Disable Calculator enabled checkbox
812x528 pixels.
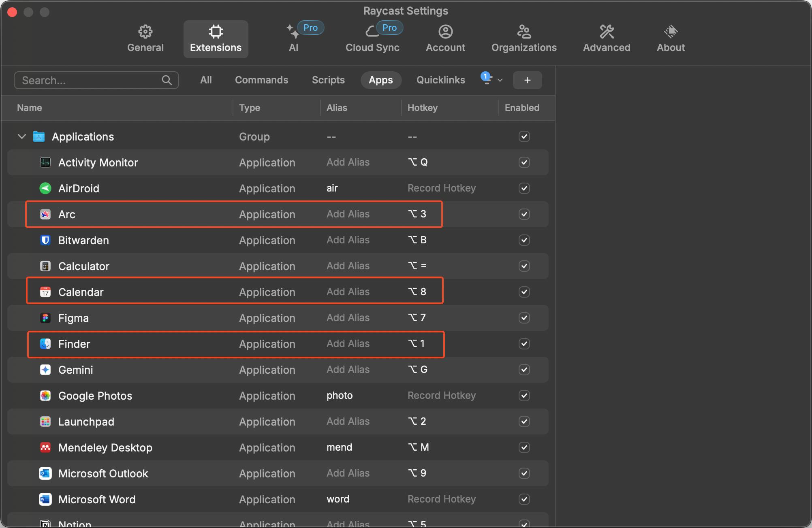524,266
